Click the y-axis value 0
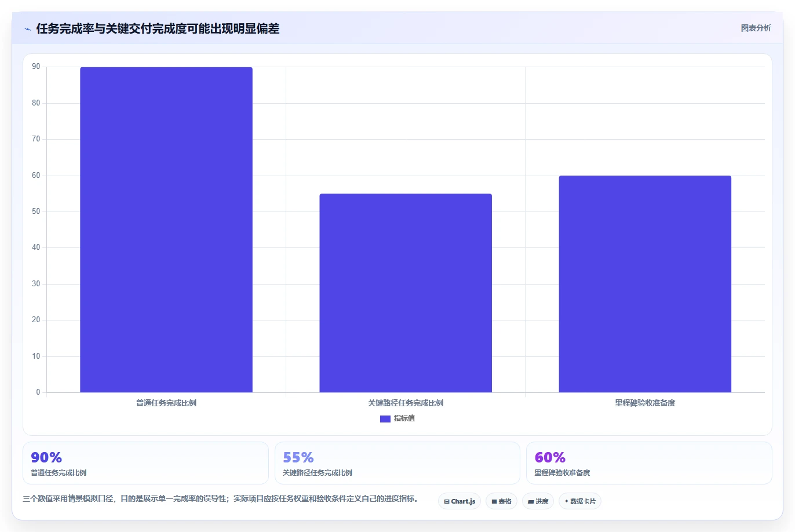Image resolution: width=795 pixels, height=532 pixels. 38,392
